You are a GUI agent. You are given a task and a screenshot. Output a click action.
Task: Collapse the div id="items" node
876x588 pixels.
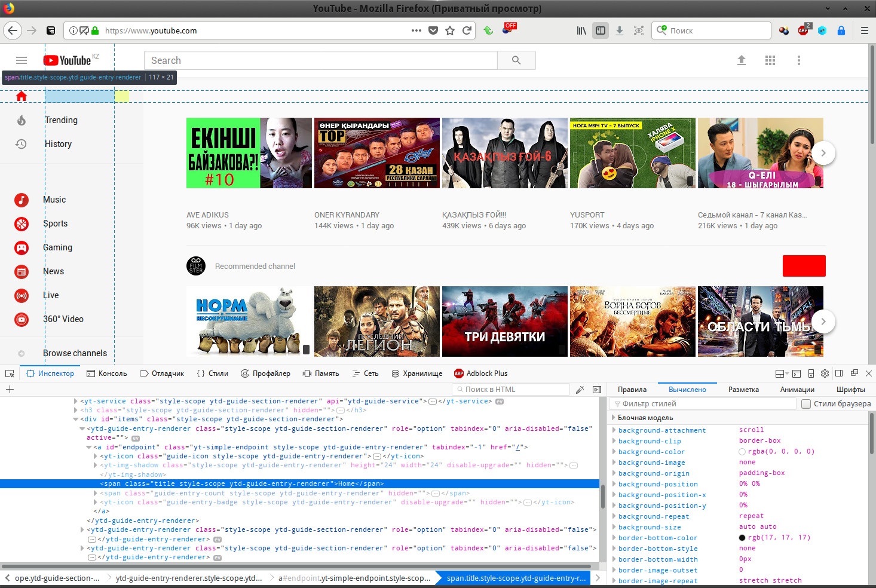(75, 419)
